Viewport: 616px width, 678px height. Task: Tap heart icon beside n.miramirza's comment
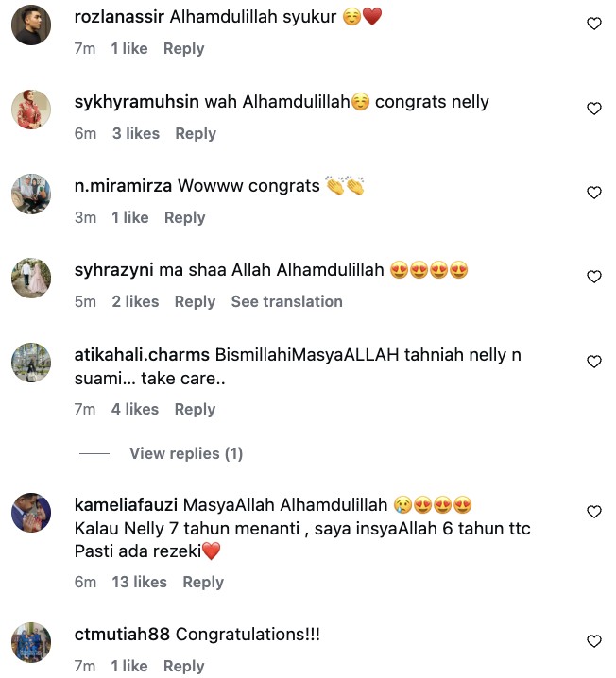594,193
